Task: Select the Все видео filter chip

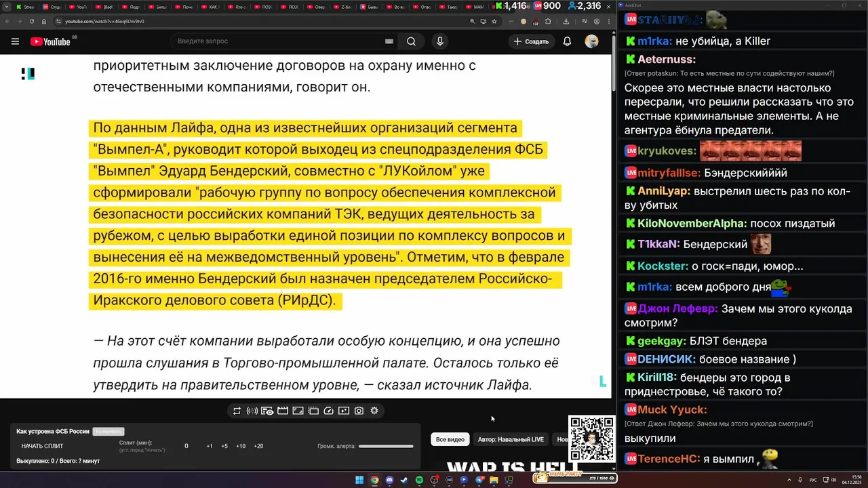Action: [450, 439]
